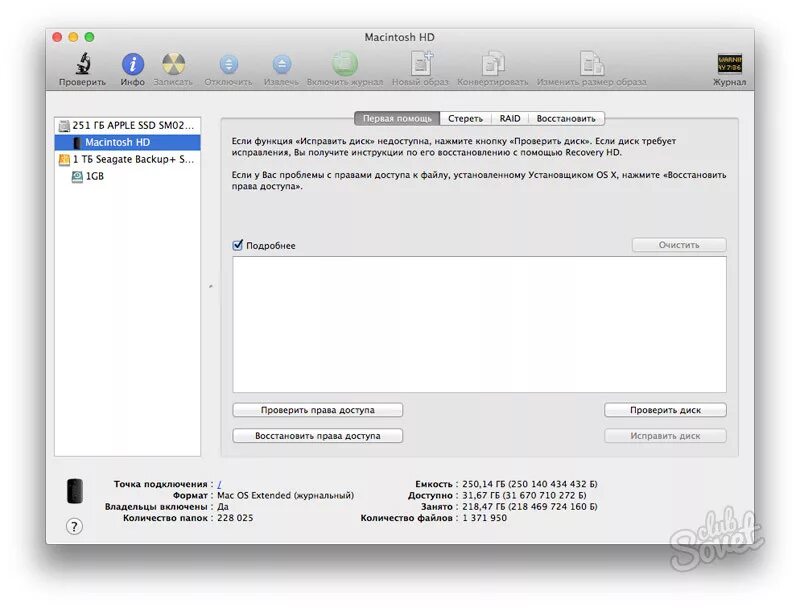Viewport: 800px width, 608px height.
Task: Select the Macintosh HD volume
Action: point(128,142)
